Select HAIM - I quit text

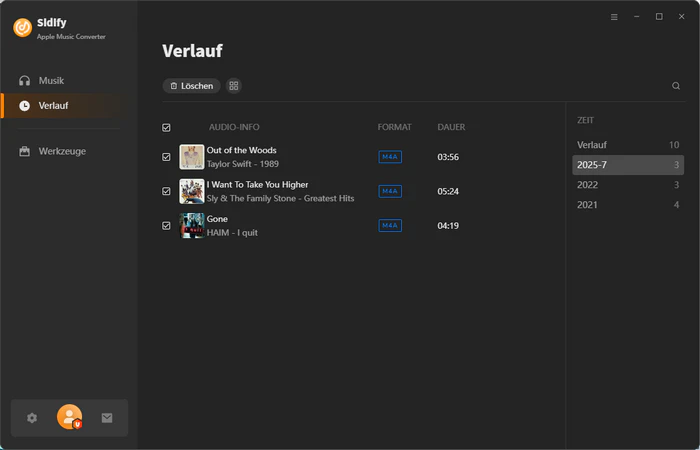[232, 233]
